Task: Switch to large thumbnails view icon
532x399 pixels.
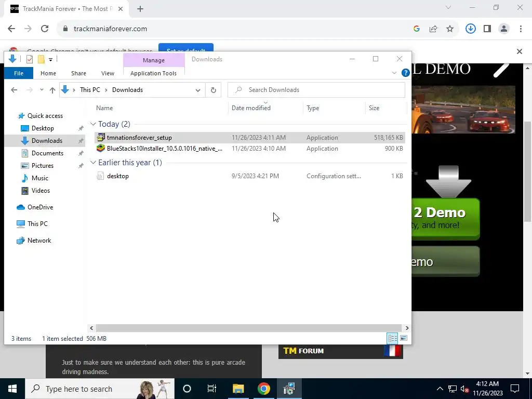Action: [x=403, y=338]
